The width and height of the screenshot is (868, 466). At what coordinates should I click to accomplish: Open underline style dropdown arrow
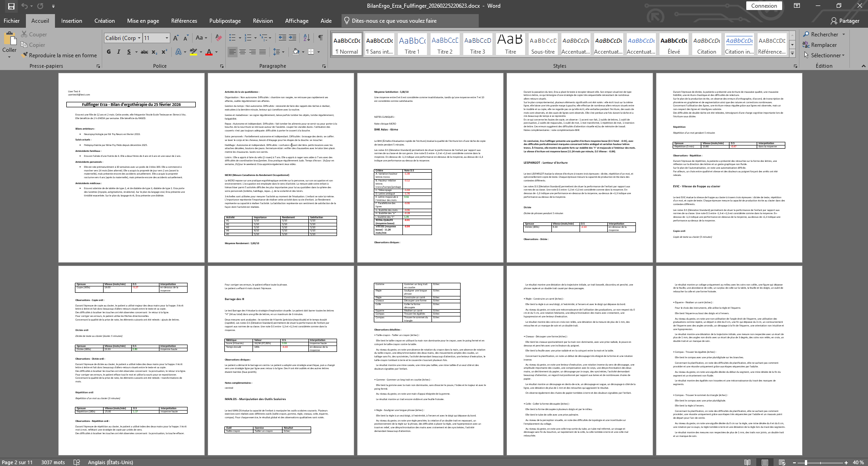tap(136, 52)
